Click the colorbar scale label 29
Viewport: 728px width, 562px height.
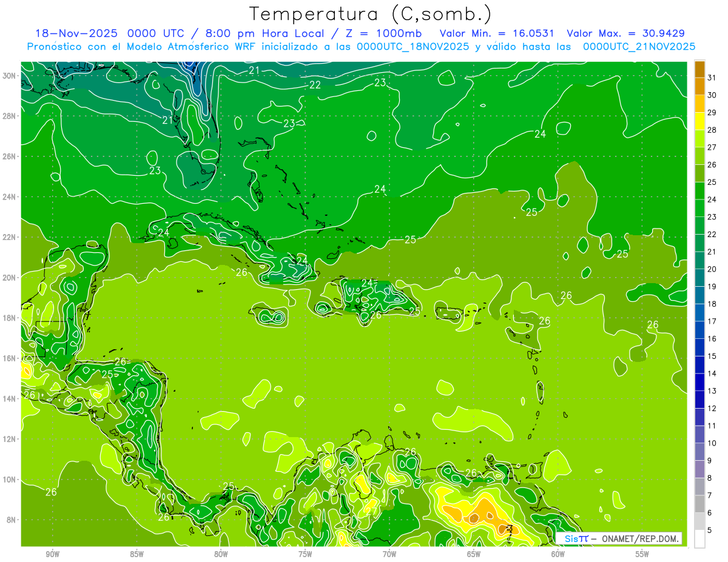coord(712,112)
